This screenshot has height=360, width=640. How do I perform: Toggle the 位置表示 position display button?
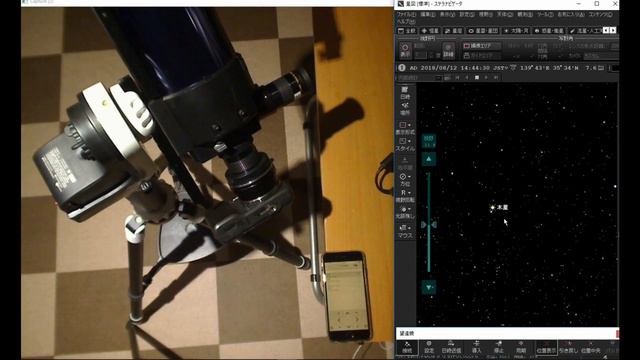(546, 347)
